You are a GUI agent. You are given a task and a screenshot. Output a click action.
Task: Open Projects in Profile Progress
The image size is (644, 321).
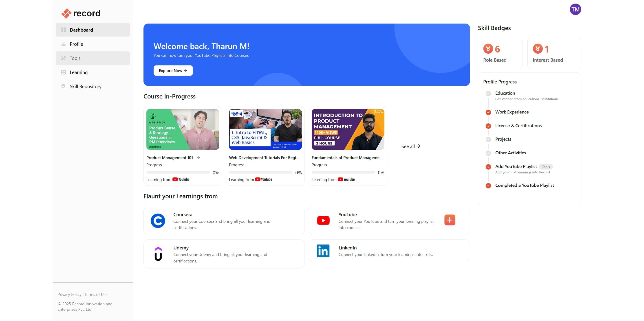tap(503, 139)
